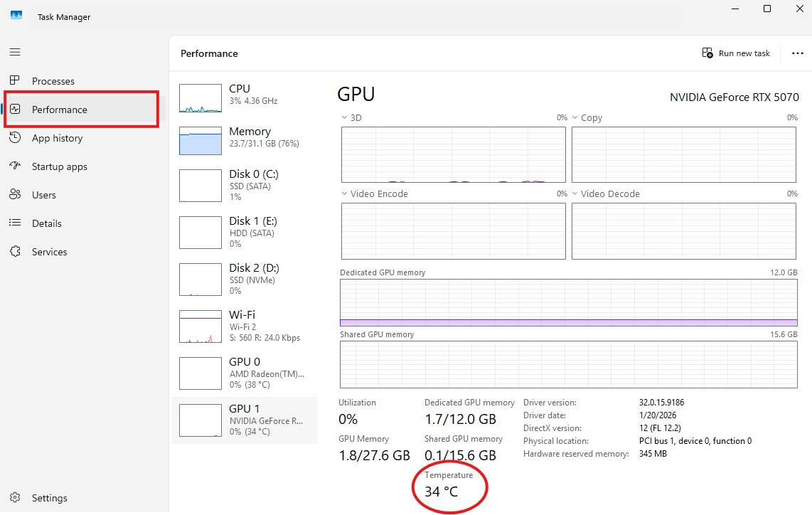
Task: Select the CPU performance entry
Action: pyautogui.click(x=242, y=93)
